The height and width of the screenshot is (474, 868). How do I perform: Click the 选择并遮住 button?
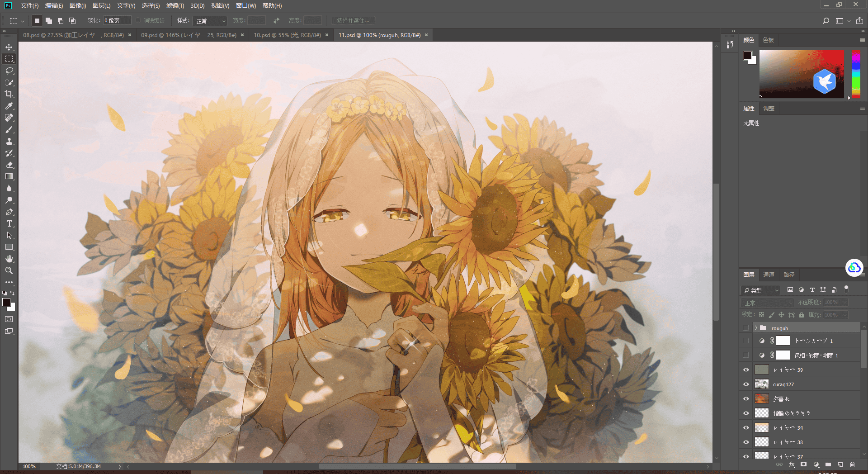pyautogui.click(x=353, y=21)
